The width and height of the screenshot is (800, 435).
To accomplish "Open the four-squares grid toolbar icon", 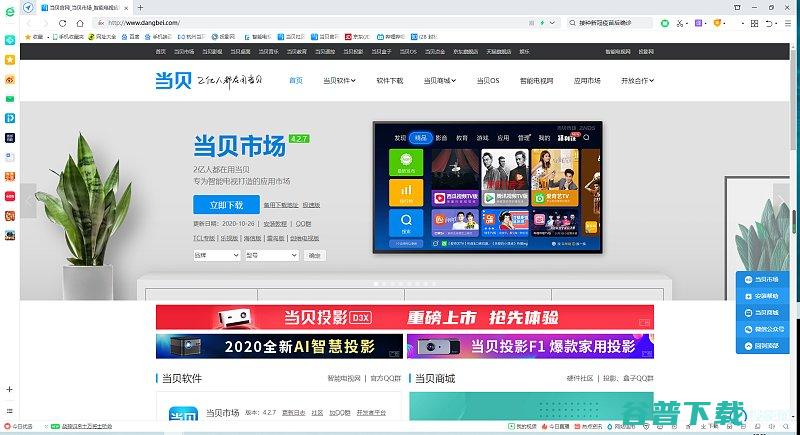I will tap(755, 23).
